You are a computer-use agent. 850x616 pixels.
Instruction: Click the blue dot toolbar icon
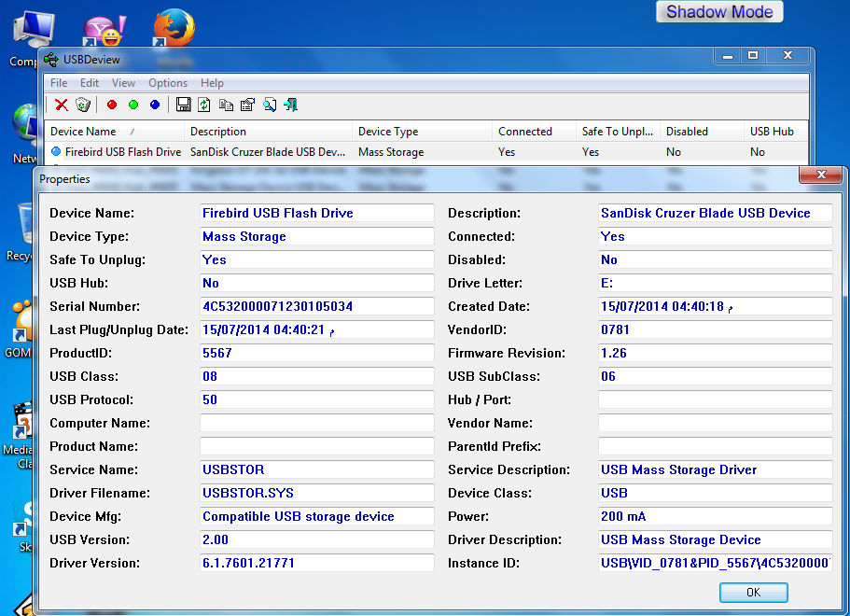(155, 105)
